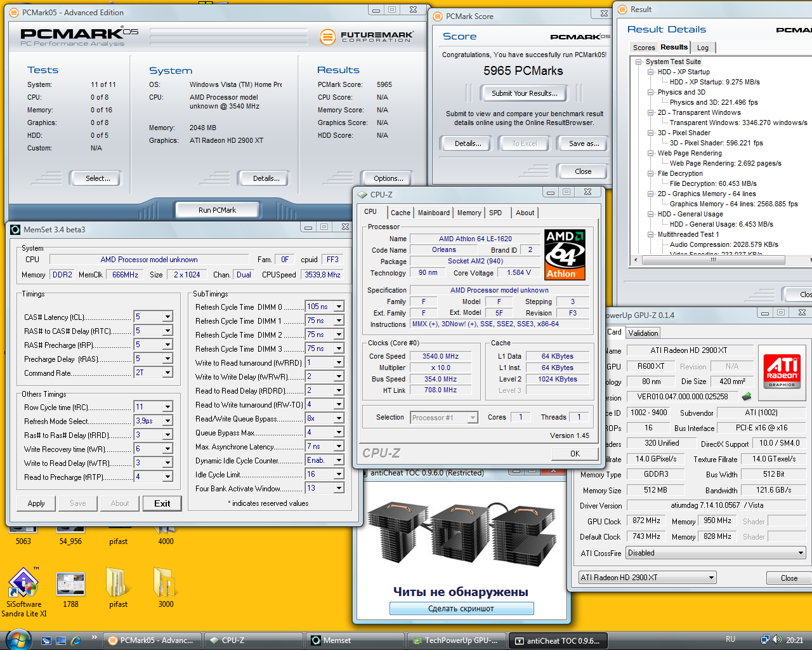The height and width of the screenshot is (650, 812).
Task: Click Save as button in PCMark Score
Action: [x=584, y=143]
